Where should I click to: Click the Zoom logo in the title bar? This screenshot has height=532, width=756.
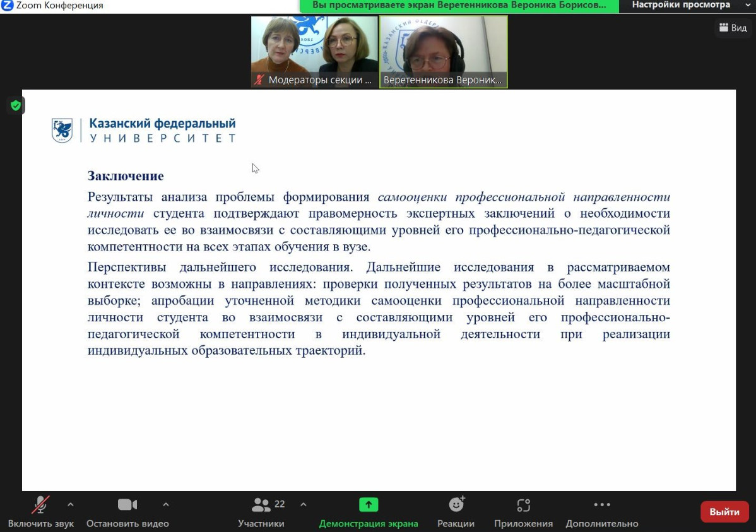8,5
